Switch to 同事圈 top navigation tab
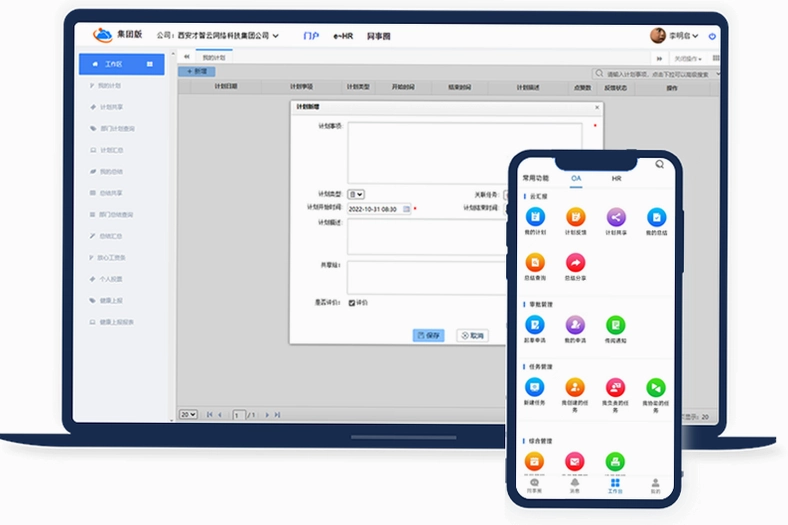 [378, 36]
